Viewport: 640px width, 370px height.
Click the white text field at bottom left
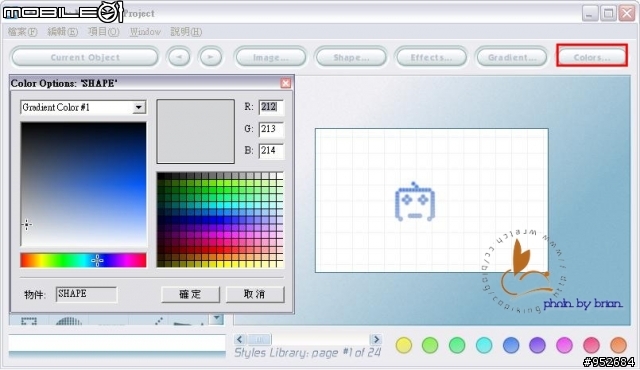(x=117, y=343)
